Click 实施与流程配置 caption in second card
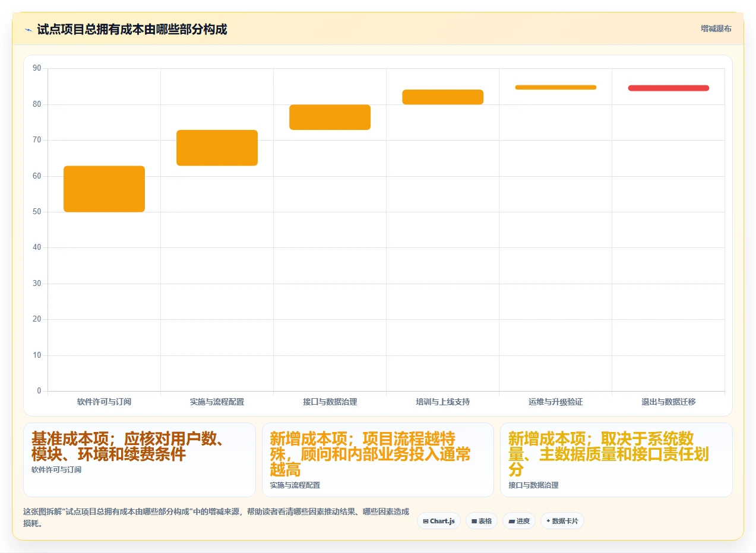This screenshot has height=553, width=756. 295,485
